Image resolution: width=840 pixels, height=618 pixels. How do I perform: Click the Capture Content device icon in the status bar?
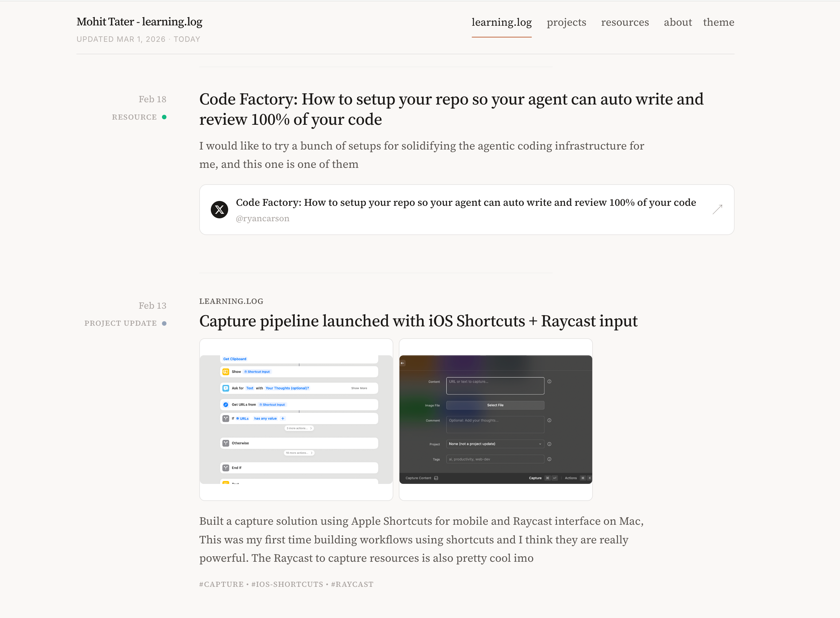coord(437,478)
